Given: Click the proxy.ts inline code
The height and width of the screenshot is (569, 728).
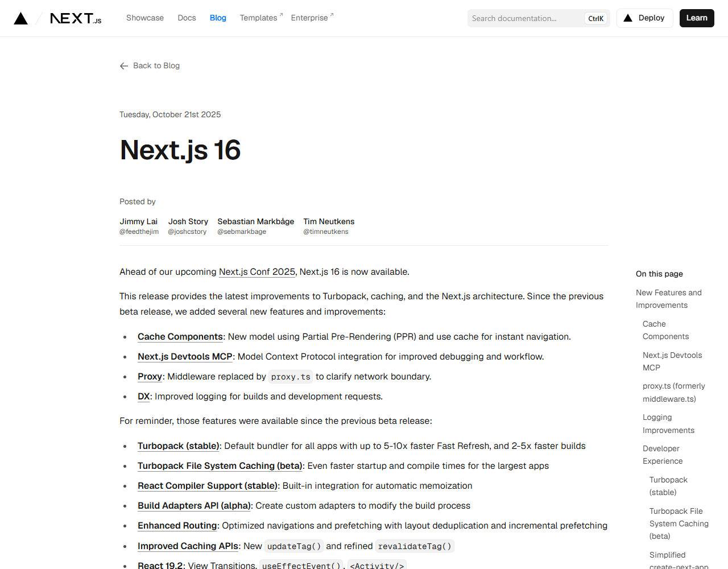Looking at the screenshot, I should point(291,377).
